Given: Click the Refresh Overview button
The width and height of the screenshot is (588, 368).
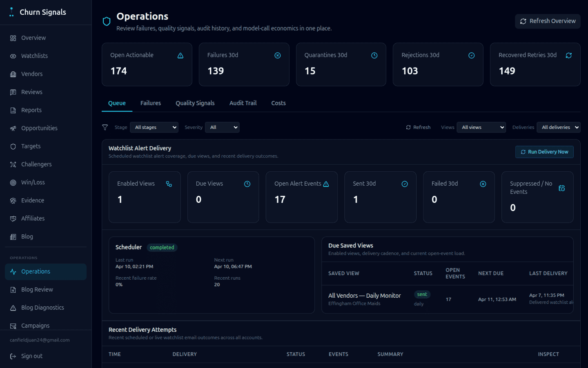Looking at the screenshot, I should (547, 21).
